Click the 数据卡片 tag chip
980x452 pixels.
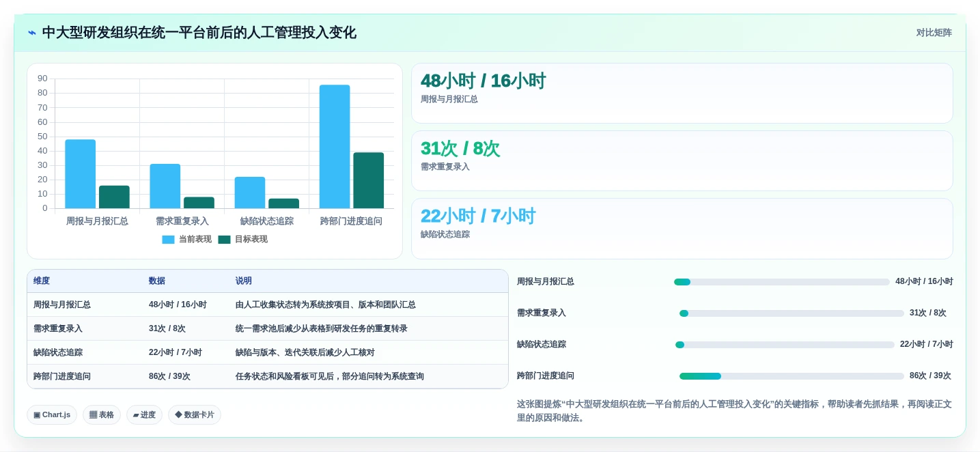click(195, 414)
